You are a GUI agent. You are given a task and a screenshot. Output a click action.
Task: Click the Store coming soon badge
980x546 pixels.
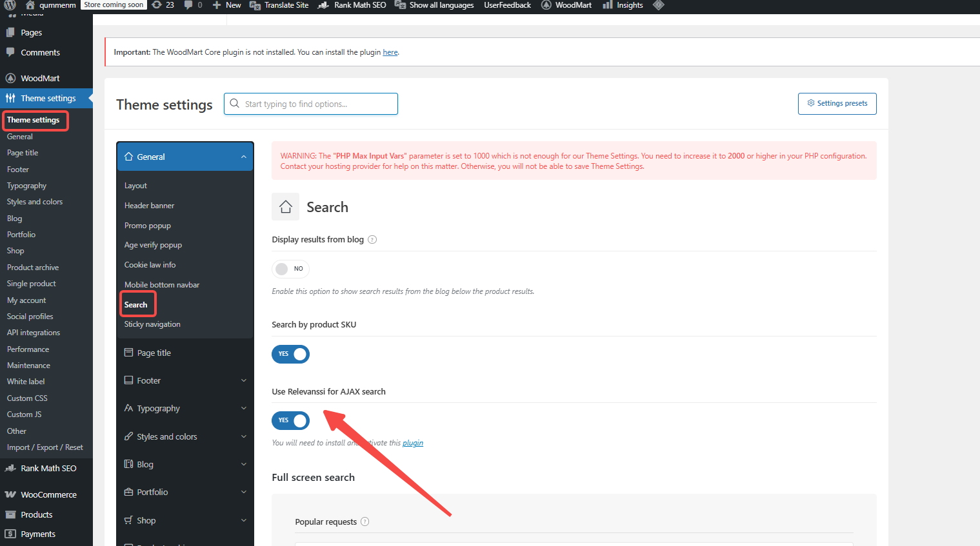click(114, 5)
